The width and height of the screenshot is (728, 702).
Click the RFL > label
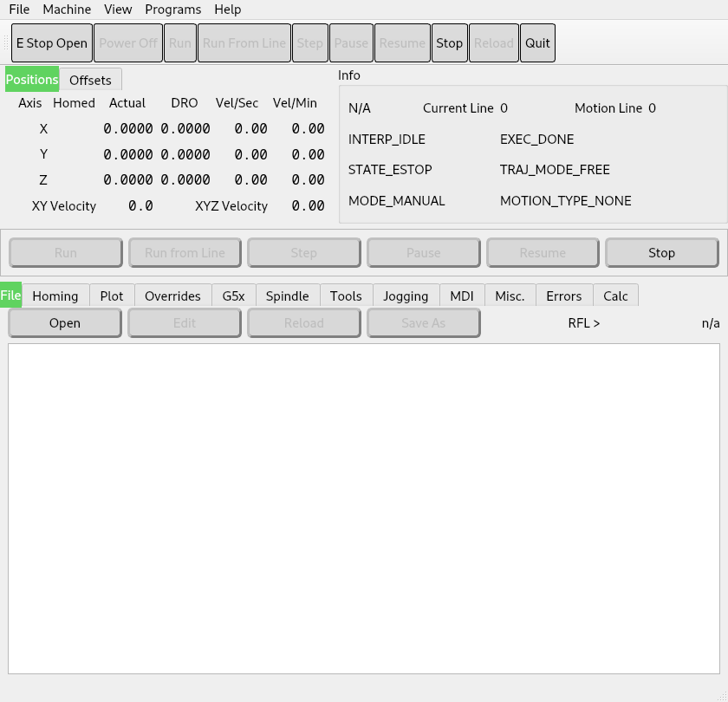(x=584, y=323)
